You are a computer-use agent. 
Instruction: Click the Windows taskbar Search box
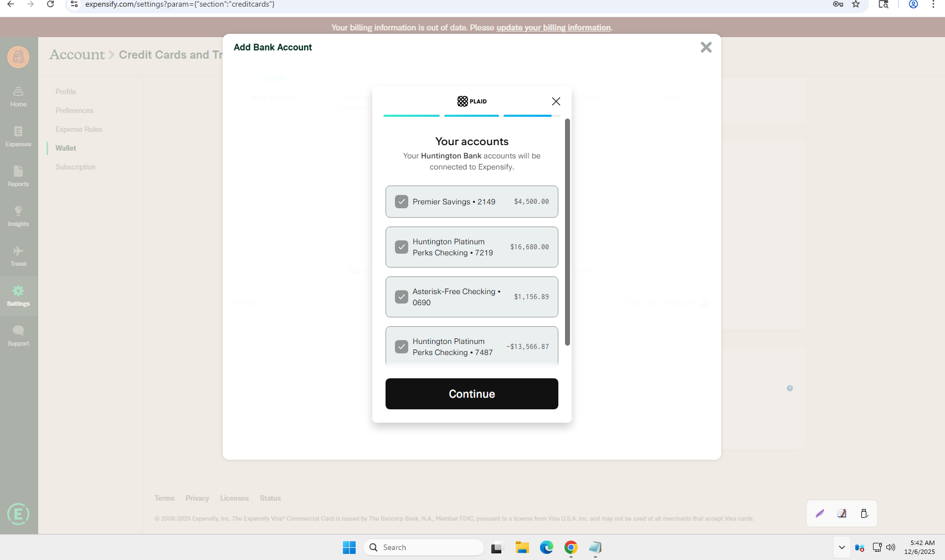click(424, 547)
